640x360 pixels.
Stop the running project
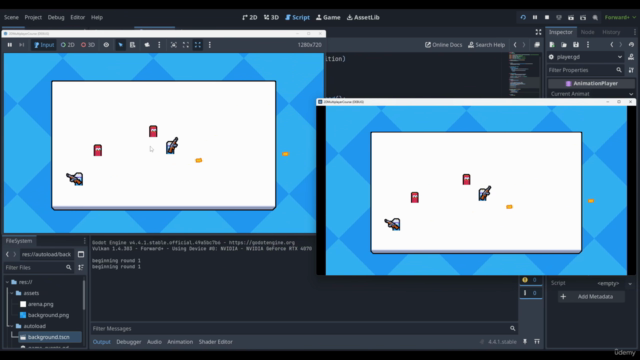547,17
